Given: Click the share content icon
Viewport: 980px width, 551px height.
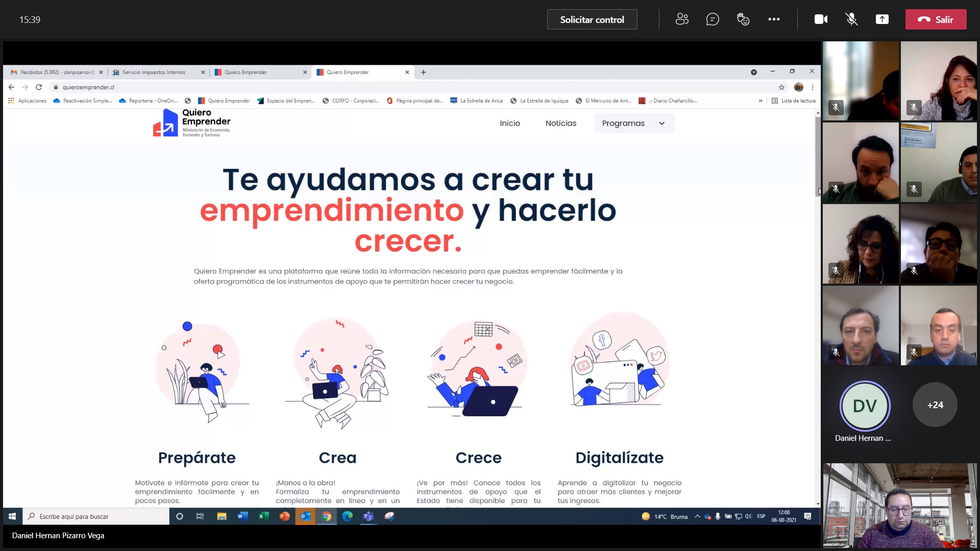Looking at the screenshot, I should click(x=882, y=19).
